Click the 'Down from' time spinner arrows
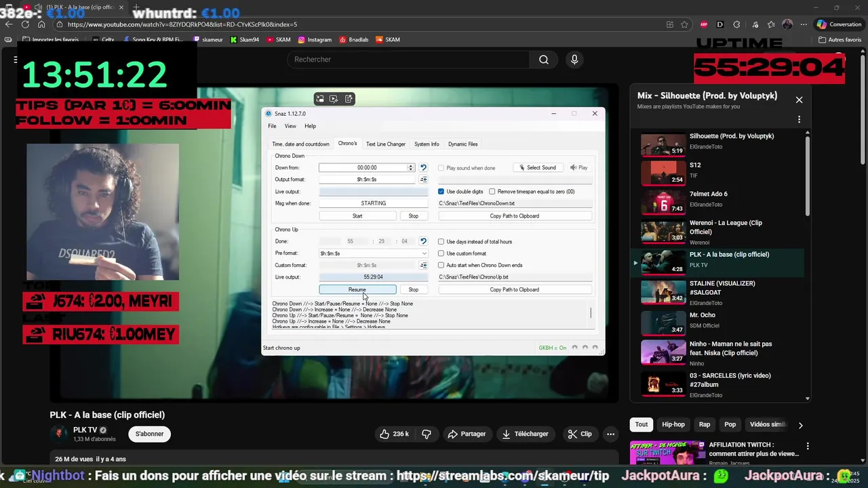 pyautogui.click(x=410, y=167)
